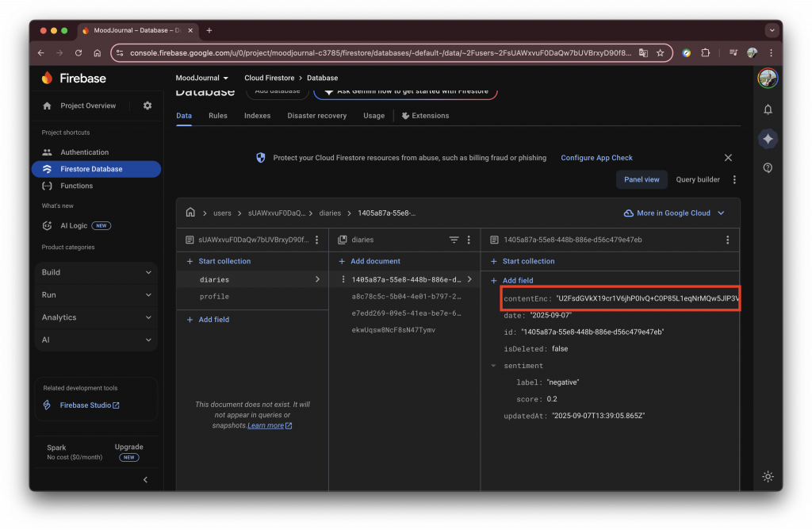812x530 pixels.
Task: Go to Firestore root home icon
Action: (190, 213)
